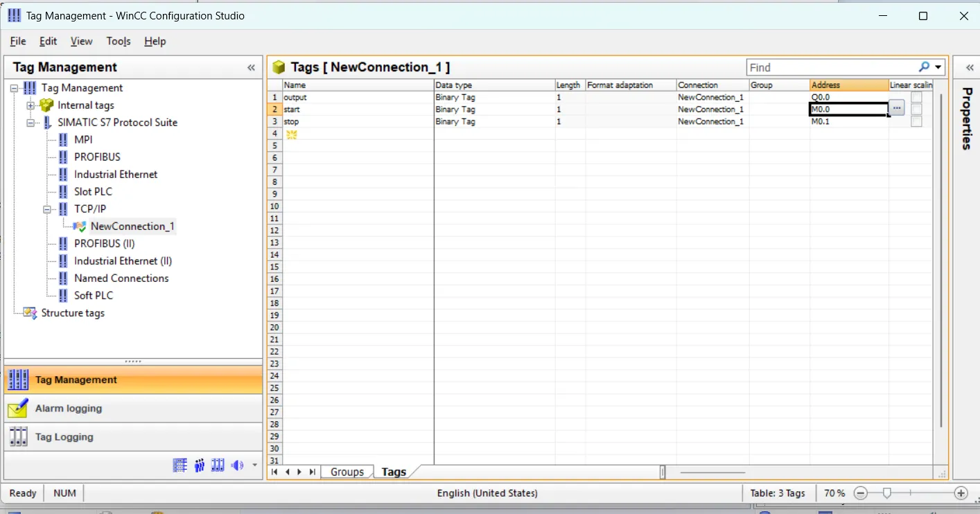Viewport: 980px width, 514px height.
Task: Open the Horn speaker icon in navigation bar
Action: [x=237, y=466]
